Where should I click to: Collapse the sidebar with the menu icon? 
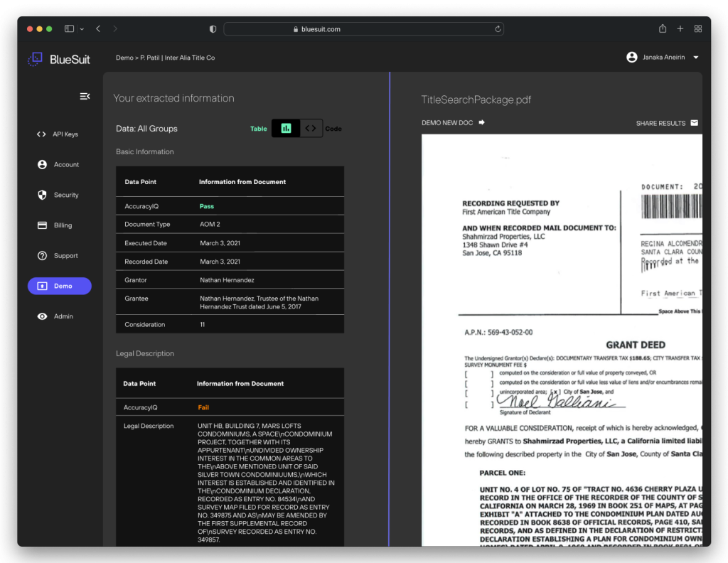point(85,96)
